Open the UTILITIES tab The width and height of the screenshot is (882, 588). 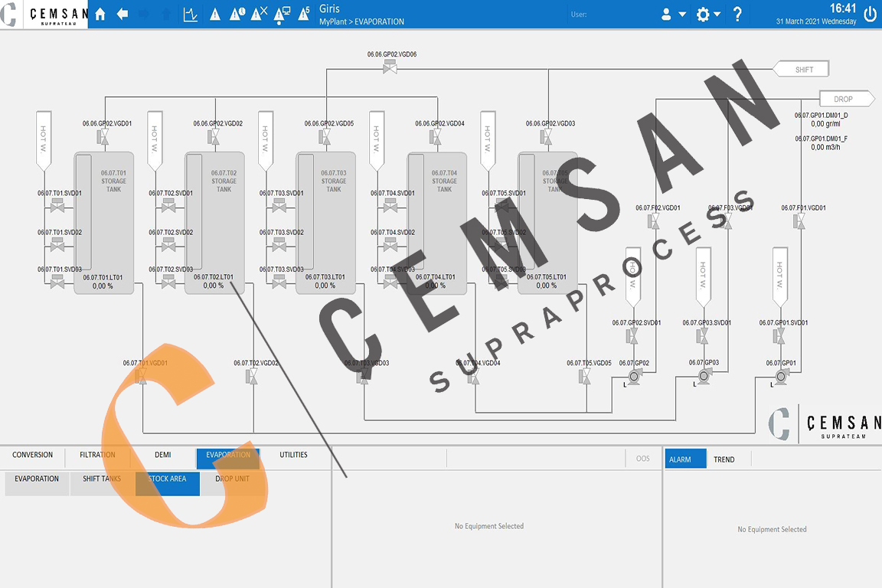click(x=294, y=456)
